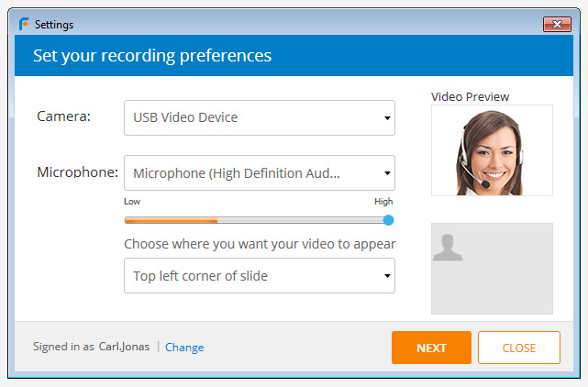The image size is (588, 387).
Task: Click the Video Preview webcam image
Action: tap(492, 150)
